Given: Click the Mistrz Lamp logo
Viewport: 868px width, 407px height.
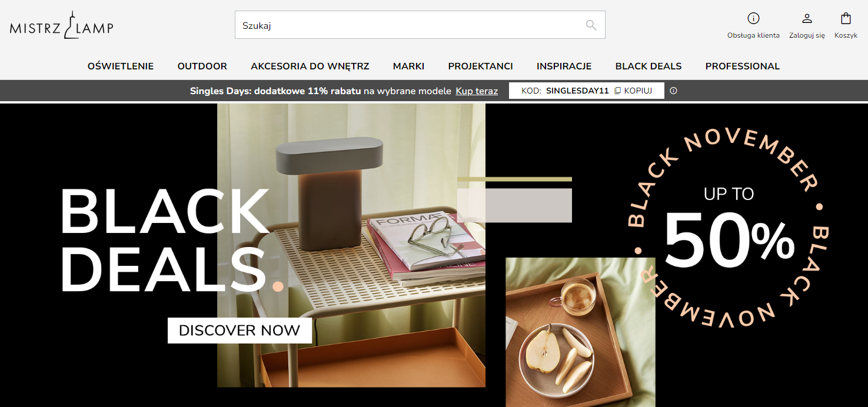Looking at the screenshot, I should point(61,25).
